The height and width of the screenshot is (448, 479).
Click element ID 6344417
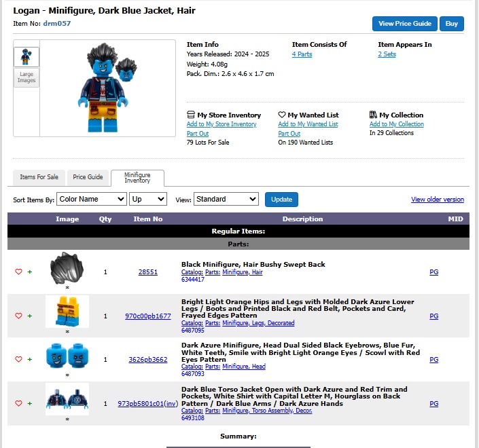193,279
